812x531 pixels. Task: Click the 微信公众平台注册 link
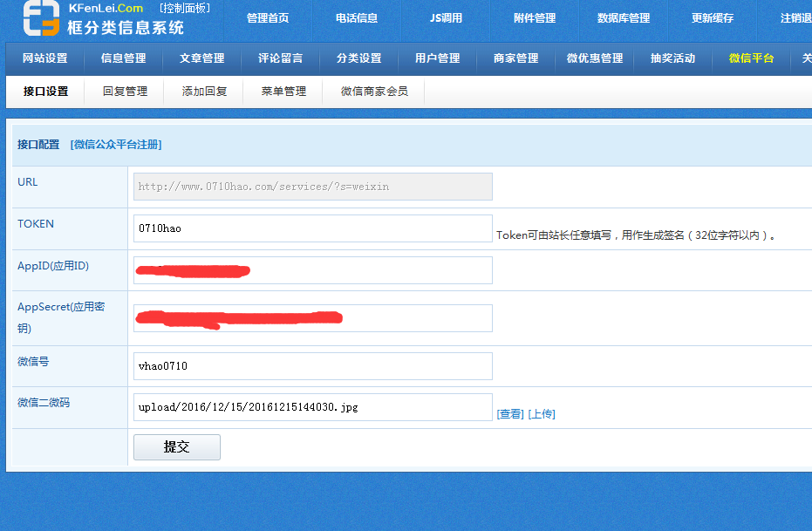pyautogui.click(x=116, y=145)
